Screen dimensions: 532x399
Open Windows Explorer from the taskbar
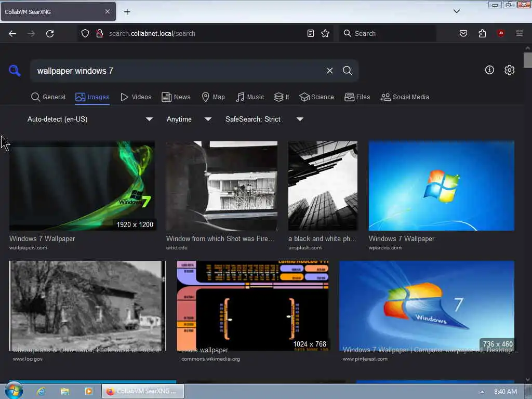(64, 391)
